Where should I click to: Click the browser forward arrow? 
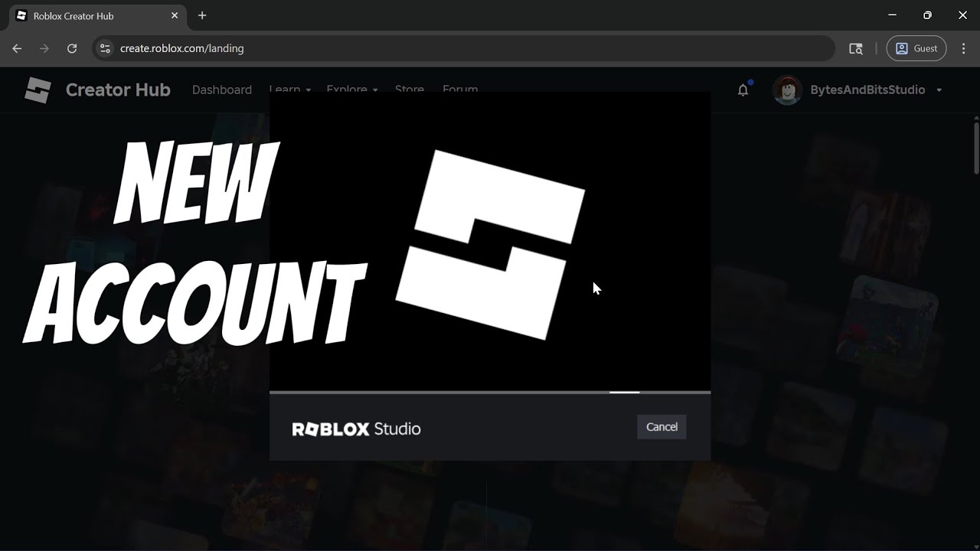pyautogui.click(x=44, y=48)
